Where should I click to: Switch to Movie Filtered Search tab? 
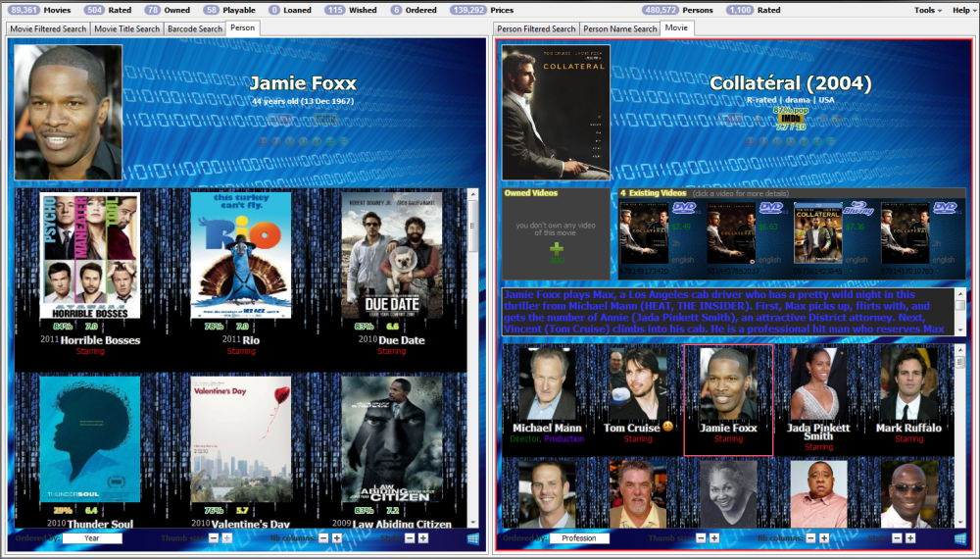tap(48, 28)
